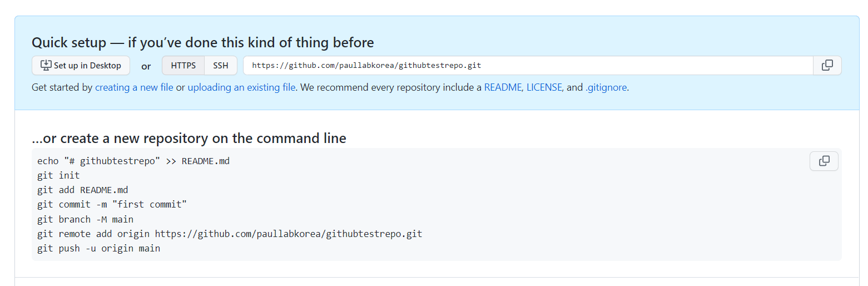The width and height of the screenshot is (868, 286).
Task: Click the Quick setup heading
Action: [x=202, y=42]
